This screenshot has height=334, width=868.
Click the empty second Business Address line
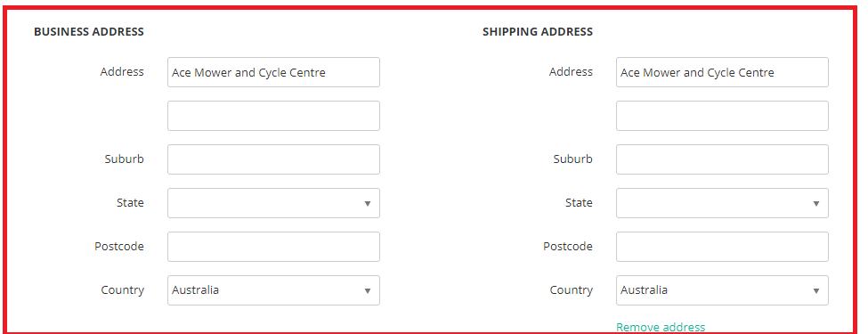pyautogui.click(x=273, y=116)
